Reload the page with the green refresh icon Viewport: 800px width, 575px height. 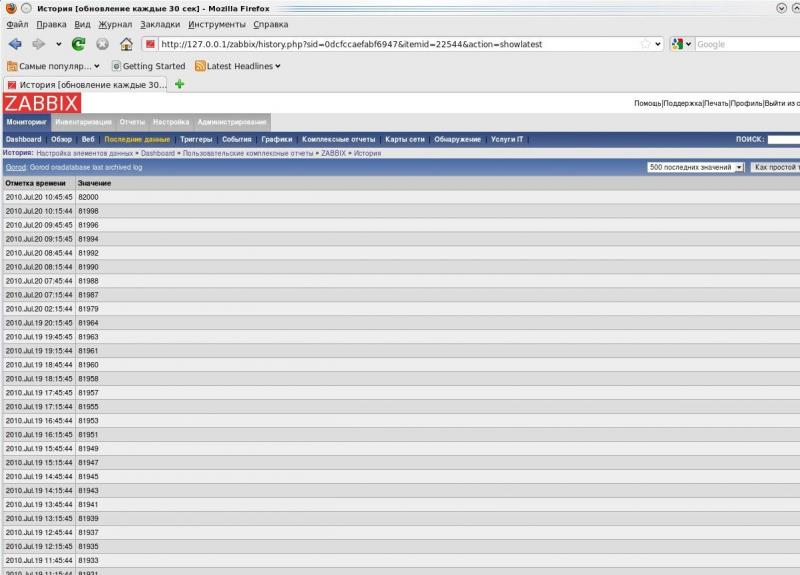click(x=79, y=44)
